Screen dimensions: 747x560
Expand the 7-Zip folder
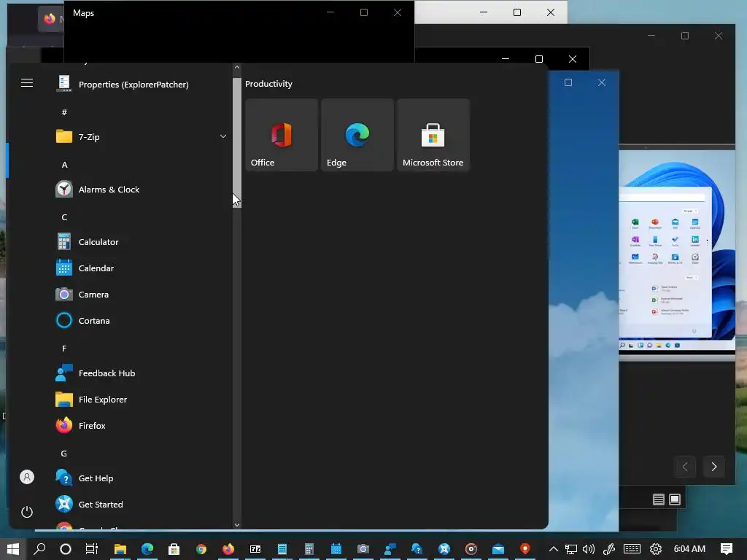click(142, 136)
